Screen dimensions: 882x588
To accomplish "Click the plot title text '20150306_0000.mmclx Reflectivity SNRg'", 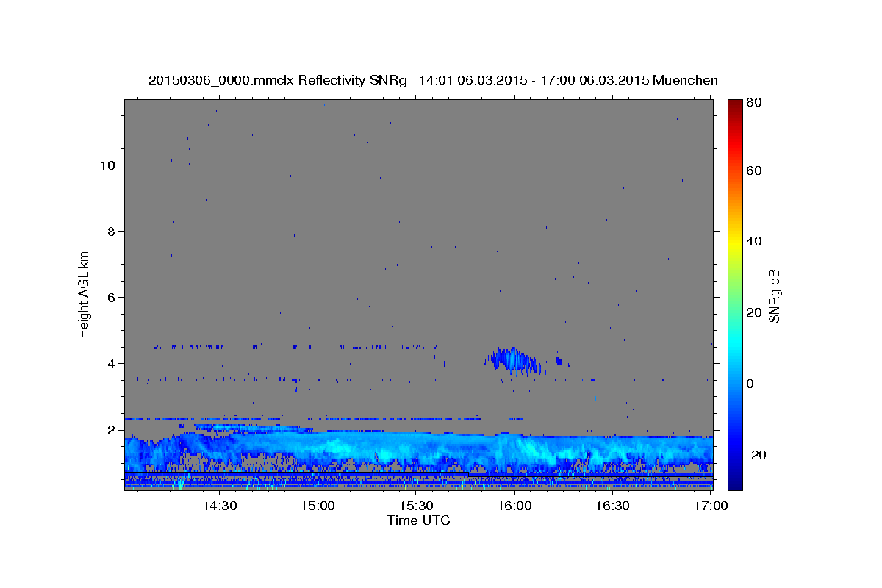I will (x=278, y=80).
